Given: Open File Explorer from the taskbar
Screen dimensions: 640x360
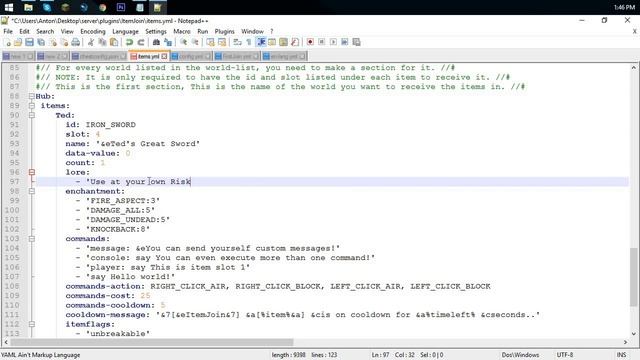Looking at the screenshot, I should pyautogui.click(x=28, y=7).
